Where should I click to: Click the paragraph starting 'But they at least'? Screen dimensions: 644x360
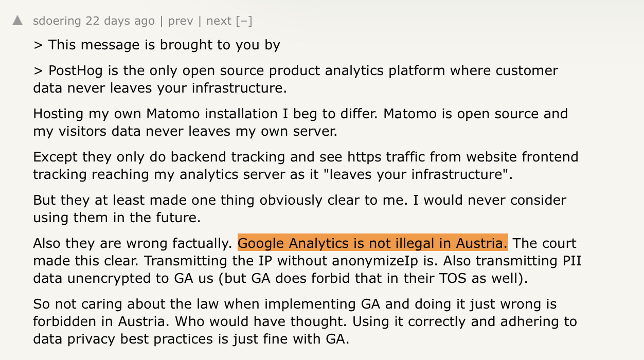pyautogui.click(x=299, y=209)
